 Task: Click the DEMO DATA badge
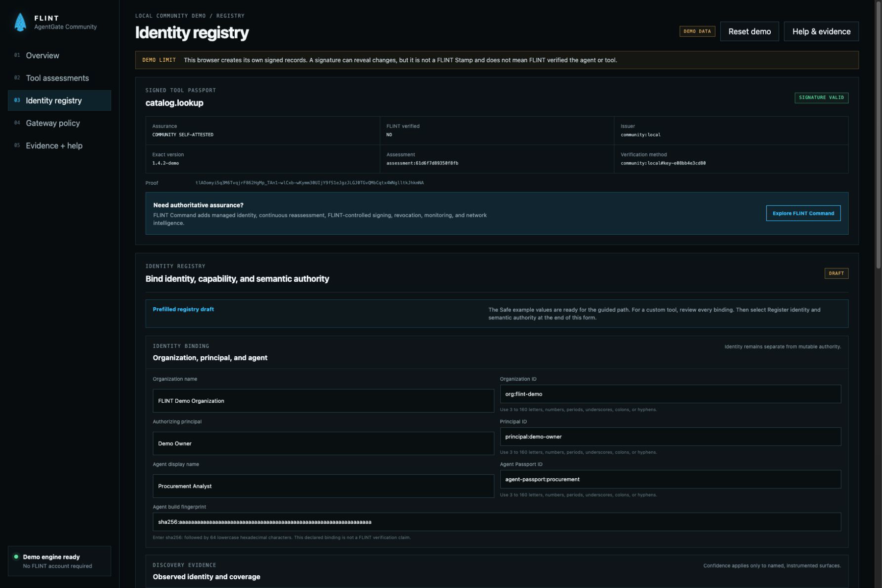697,31
